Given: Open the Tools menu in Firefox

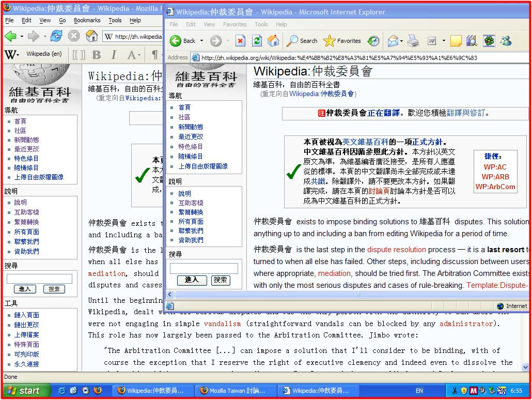Looking at the screenshot, I should (115, 20).
